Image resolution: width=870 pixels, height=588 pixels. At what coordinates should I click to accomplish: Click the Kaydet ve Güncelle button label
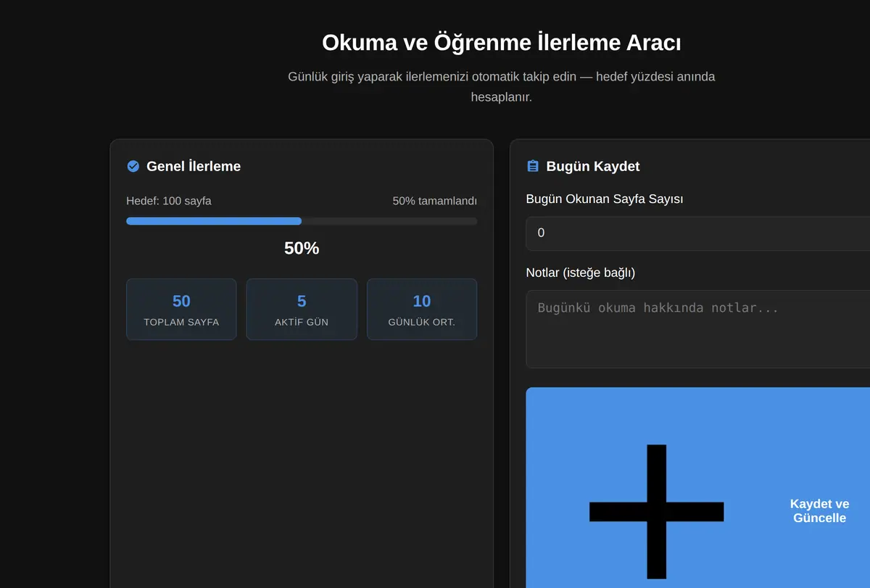[819, 511]
